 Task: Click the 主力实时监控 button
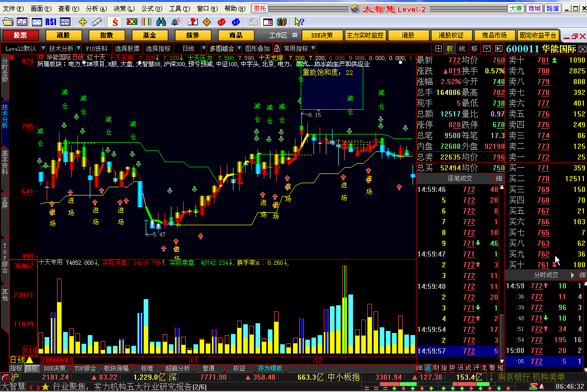point(365,35)
